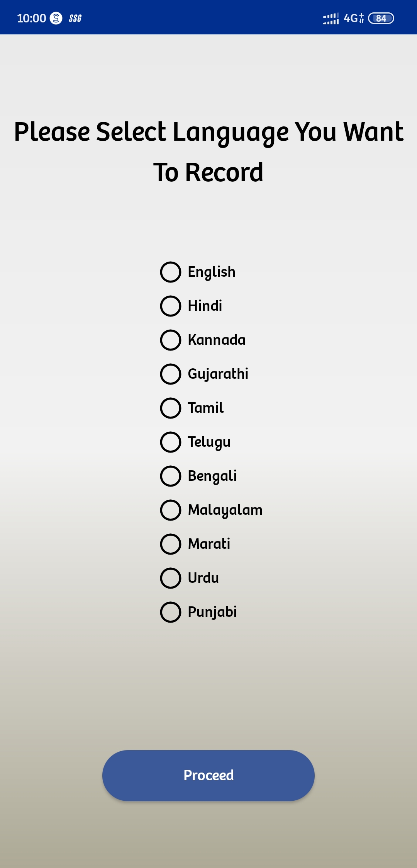The height and width of the screenshot is (868, 417).
Task: Select the Kannada language option
Action: [x=171, y=340]
